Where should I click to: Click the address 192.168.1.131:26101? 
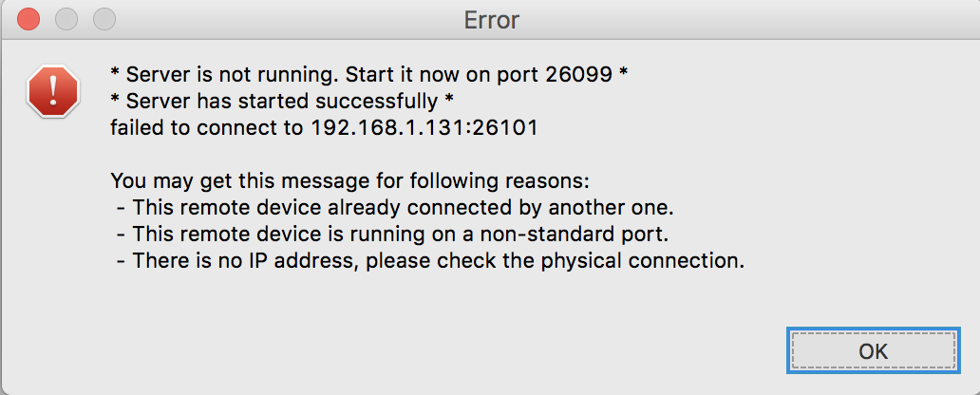424,127
